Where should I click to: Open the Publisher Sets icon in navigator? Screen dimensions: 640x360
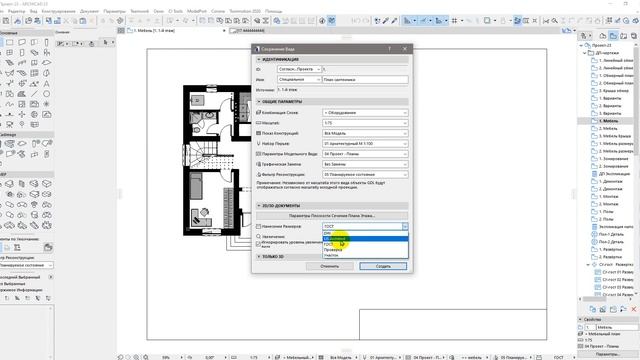(634, 36)
